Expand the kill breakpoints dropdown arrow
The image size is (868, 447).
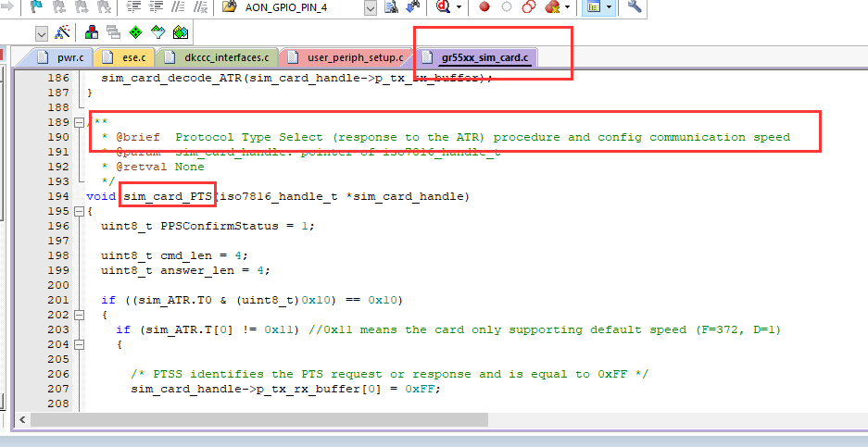point(568,7)
